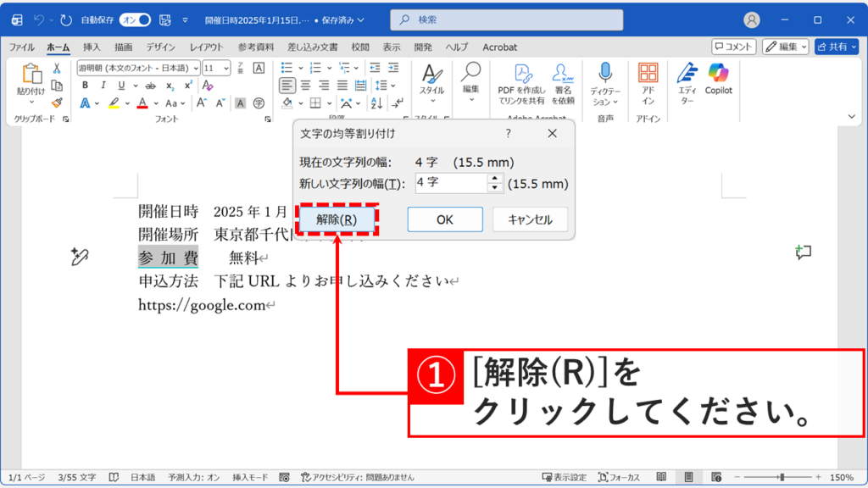The width and height of the screenshot is (868, 488).
Task: Apply strikethrough to selected text
Action: (151, 85)
